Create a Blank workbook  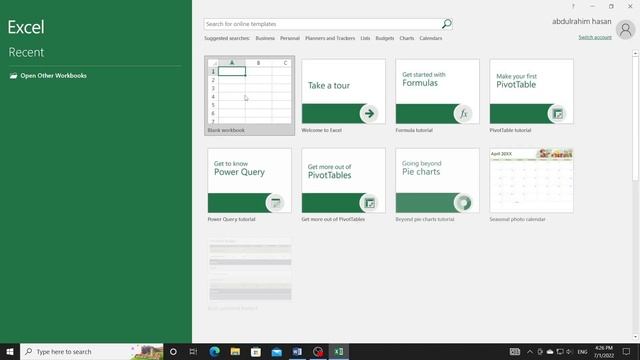(249, 96)
